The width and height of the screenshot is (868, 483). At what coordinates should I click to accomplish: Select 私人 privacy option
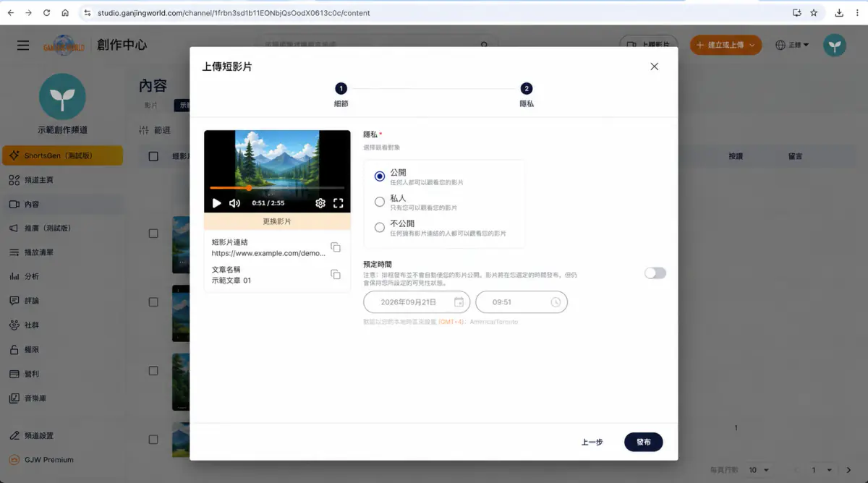[380, 202]
